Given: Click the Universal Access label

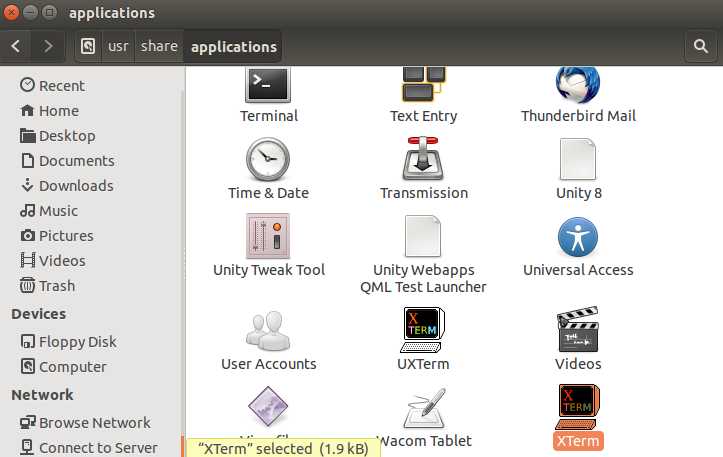Looking at the screenshot, I should pyautogui.click(x=578, y=270).
